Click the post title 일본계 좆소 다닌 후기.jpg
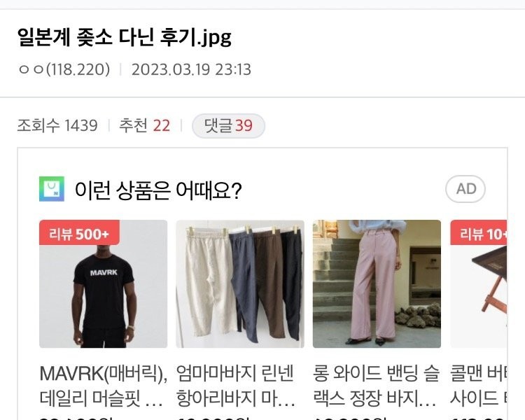 pos(124,37)
